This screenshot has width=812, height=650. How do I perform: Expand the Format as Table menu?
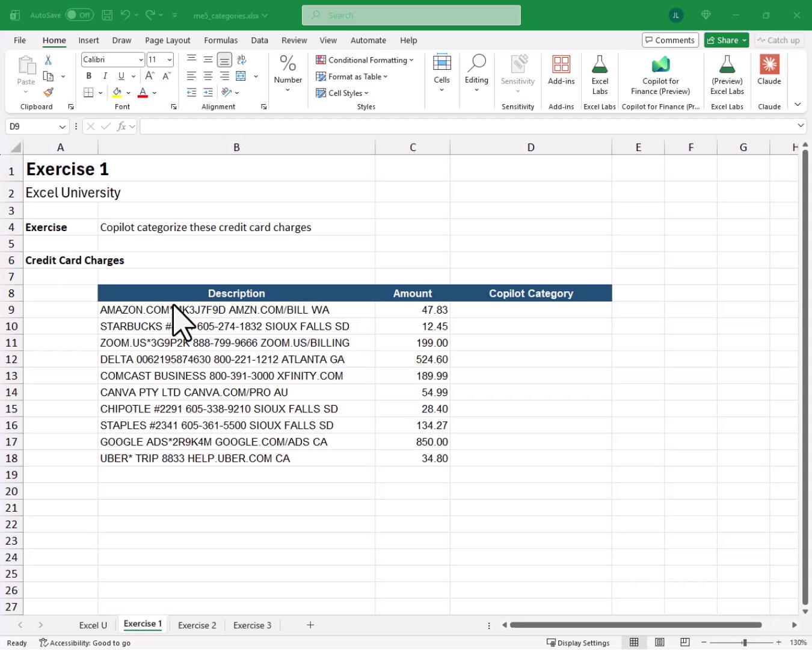click(352, 76)
